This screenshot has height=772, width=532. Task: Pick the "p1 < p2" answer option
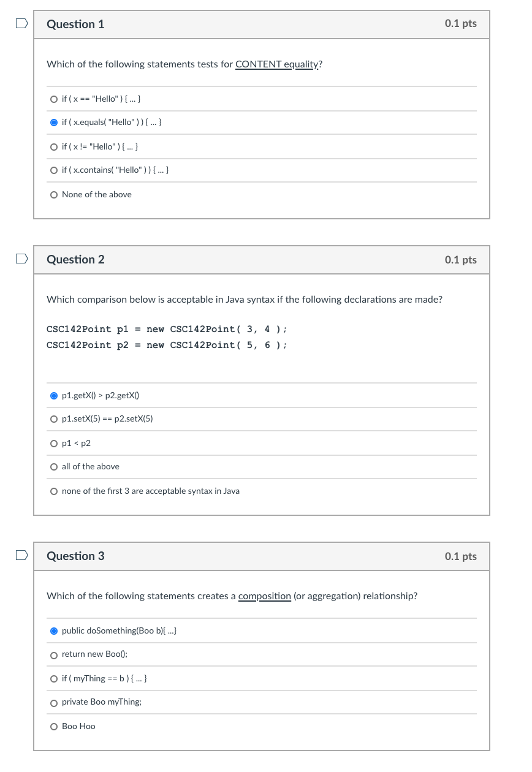point(55,444)
